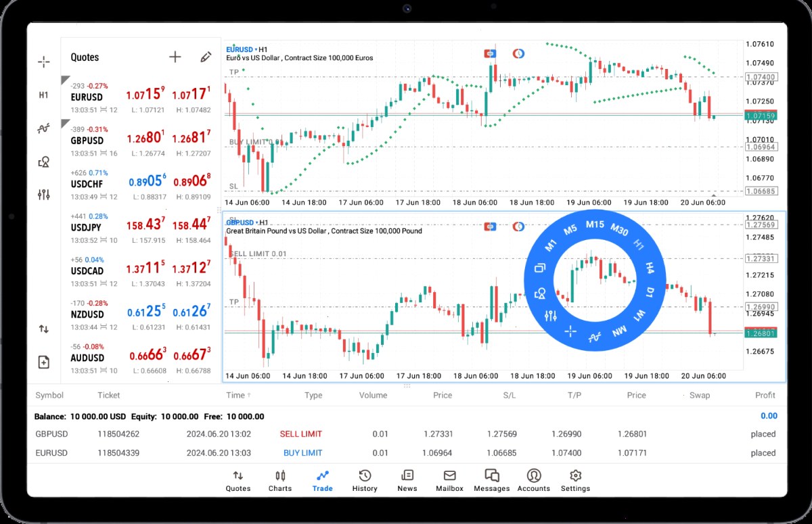Click the indicators icon in radial menu
812x524 pixels.
[x=595, y=336]
